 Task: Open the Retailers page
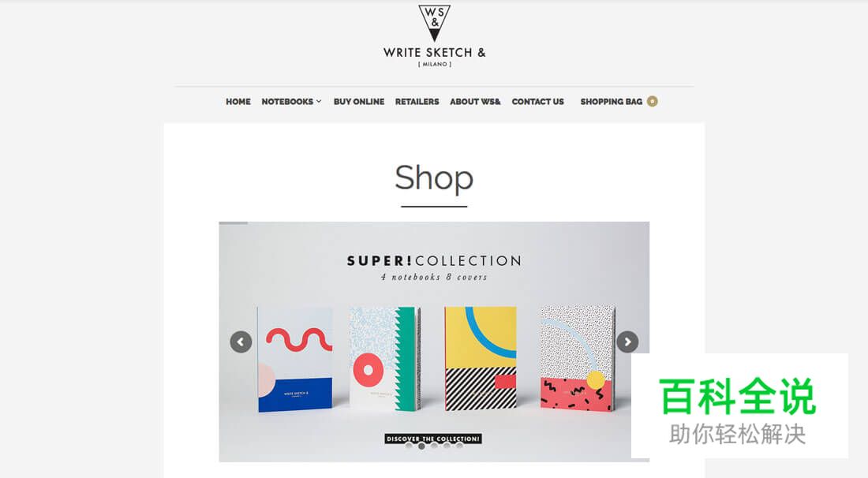(x=417, y=102)
